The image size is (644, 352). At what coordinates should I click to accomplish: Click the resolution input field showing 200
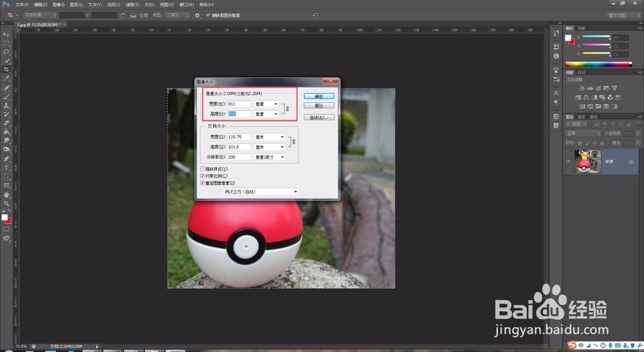coord(239,157)
